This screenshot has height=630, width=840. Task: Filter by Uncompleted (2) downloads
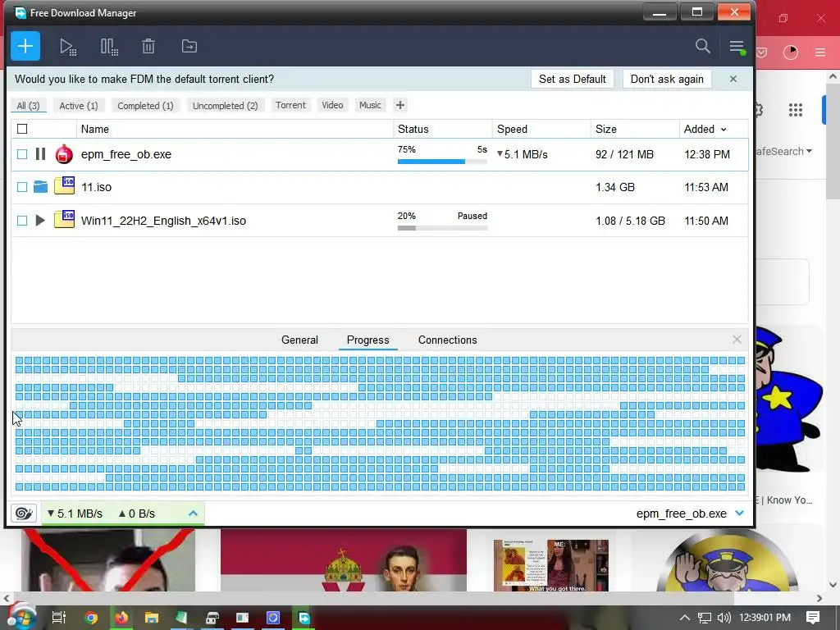pyautogui.click(x=225, y=106)
